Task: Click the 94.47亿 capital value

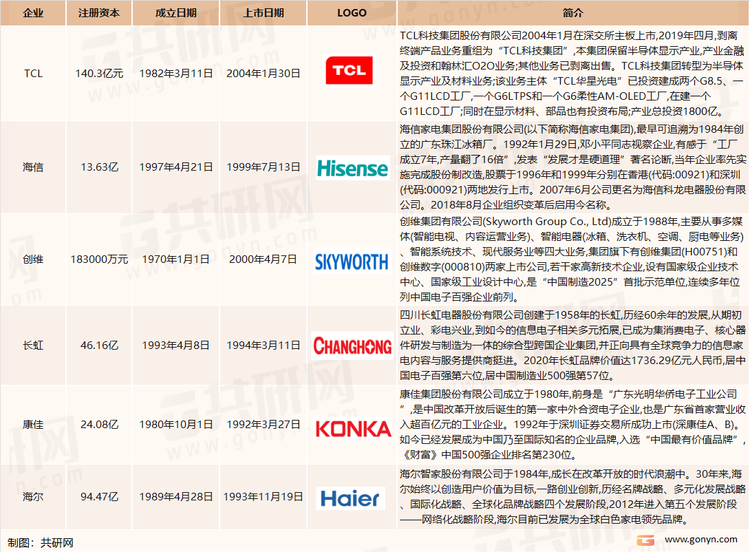Action: [x=99, y=497]
